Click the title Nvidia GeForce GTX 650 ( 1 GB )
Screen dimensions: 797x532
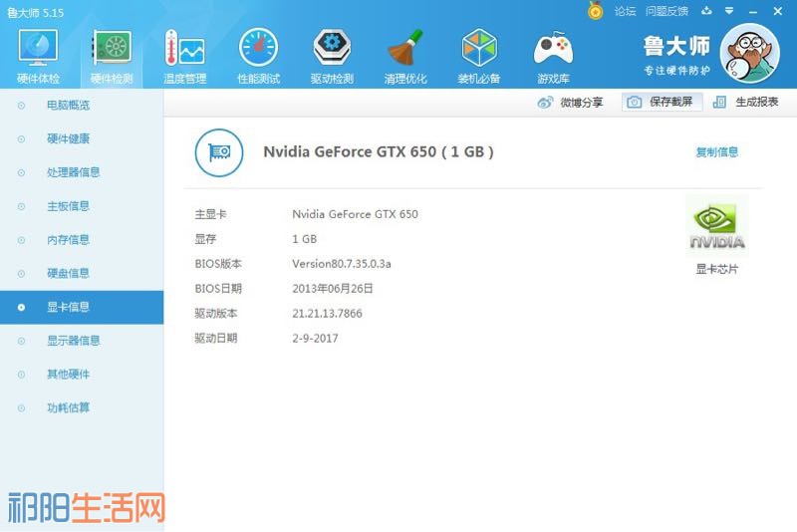379,151
